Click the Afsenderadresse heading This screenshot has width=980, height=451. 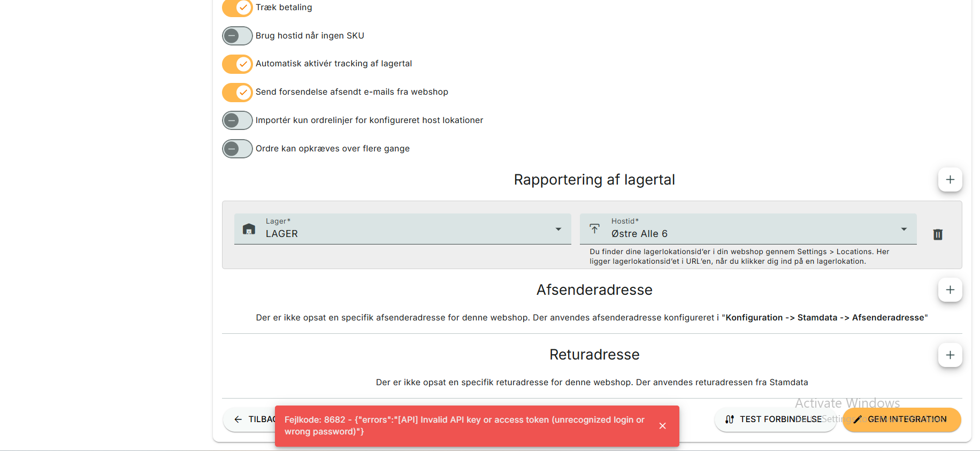[594, 290]
